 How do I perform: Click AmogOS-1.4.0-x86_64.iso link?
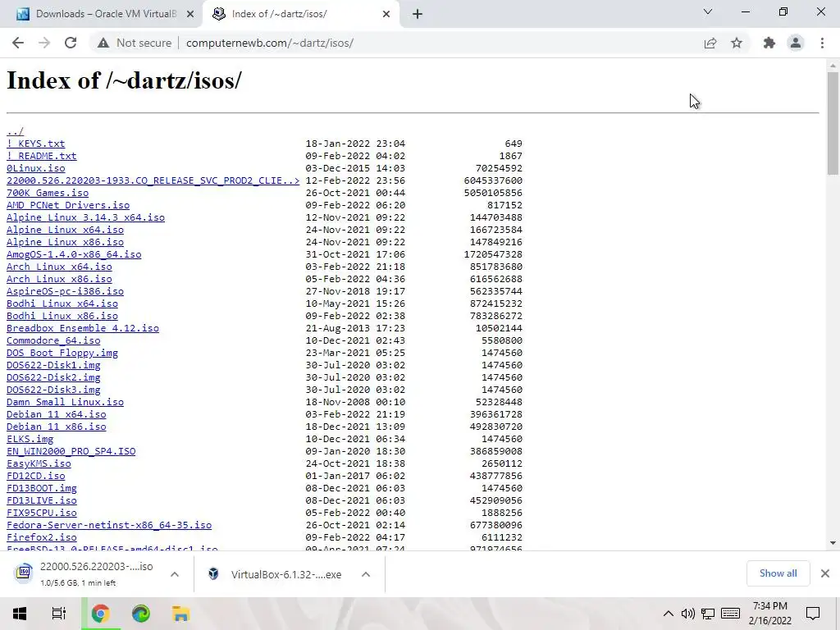(x=73, y=254)
